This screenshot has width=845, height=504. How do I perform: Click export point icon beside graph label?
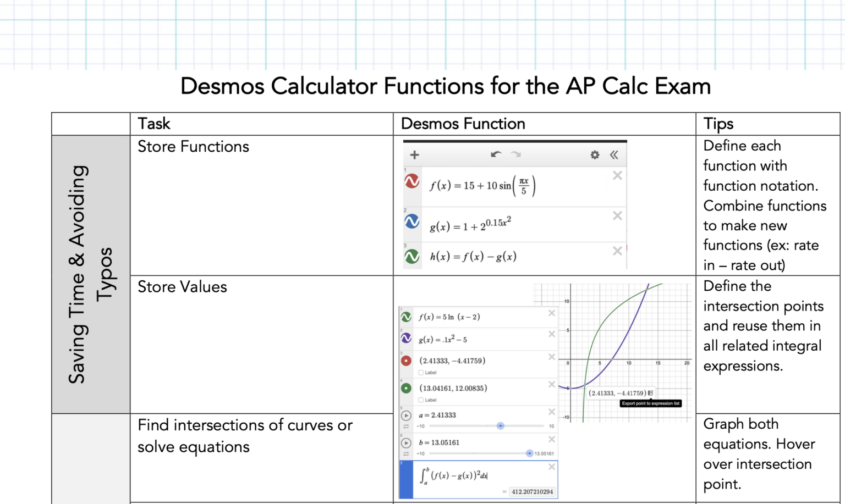[650, 393]
